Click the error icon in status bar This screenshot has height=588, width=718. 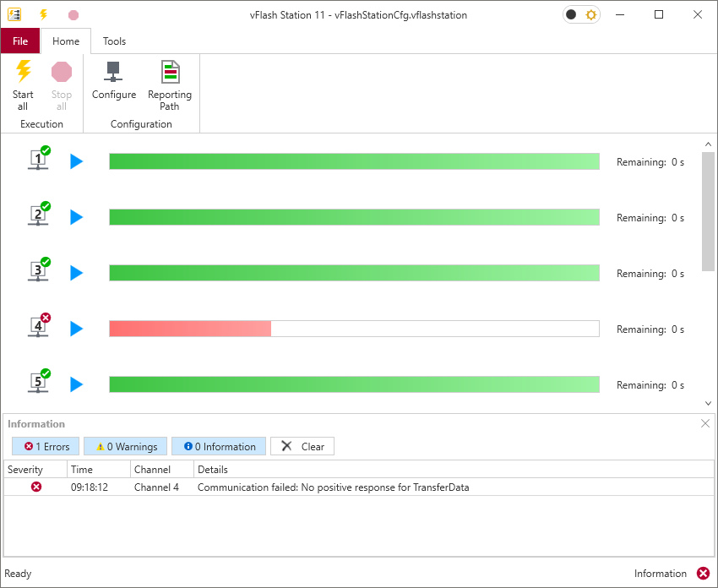[703, 574]
